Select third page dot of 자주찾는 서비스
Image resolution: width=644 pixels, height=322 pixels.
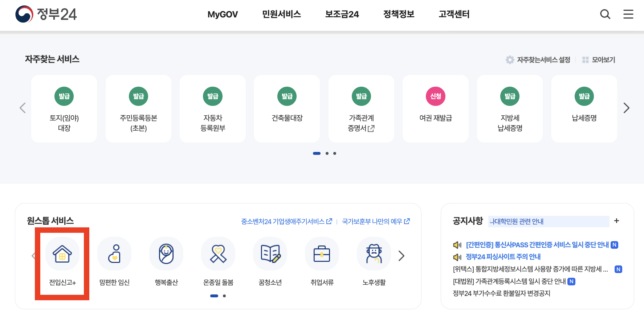click(x=335, y=153)
